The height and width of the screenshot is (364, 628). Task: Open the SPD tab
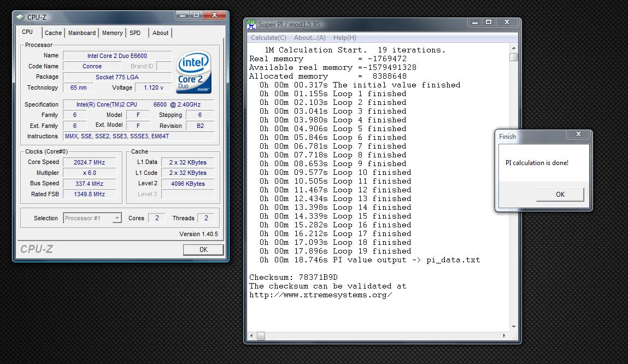(135, 33)
